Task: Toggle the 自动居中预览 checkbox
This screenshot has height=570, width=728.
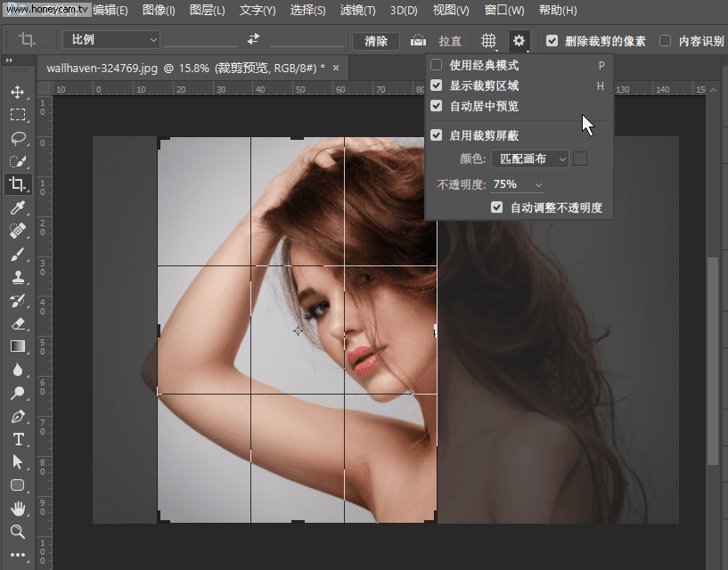Action: click(x=437, y=106)
